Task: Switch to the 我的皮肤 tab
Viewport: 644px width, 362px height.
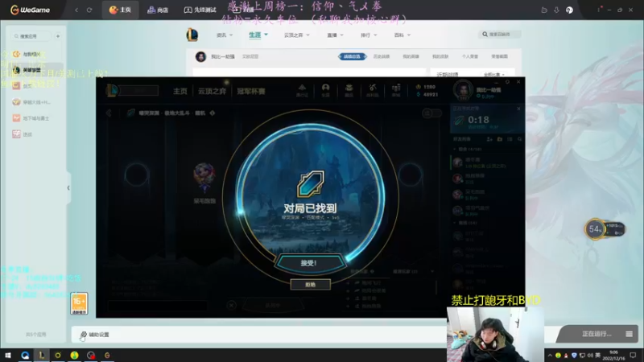Action: coord(440,56)
